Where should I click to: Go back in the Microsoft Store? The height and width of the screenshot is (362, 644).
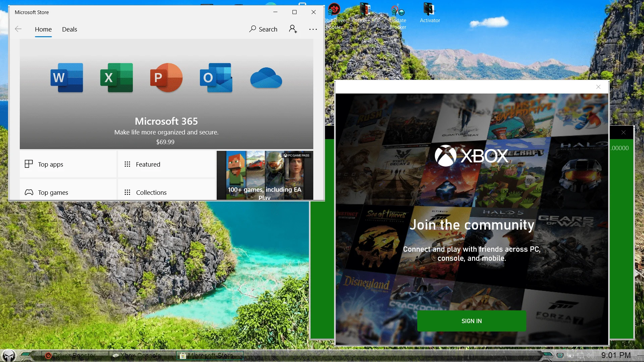18,29
